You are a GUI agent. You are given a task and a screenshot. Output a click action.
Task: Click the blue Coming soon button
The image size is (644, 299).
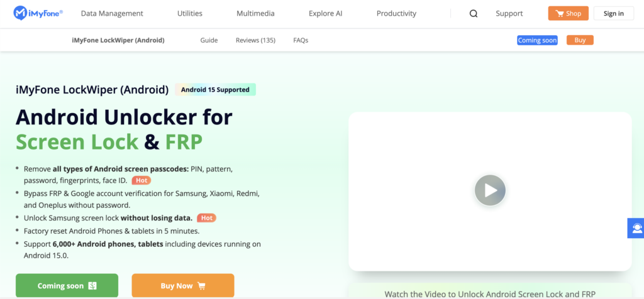coord(537,40)
